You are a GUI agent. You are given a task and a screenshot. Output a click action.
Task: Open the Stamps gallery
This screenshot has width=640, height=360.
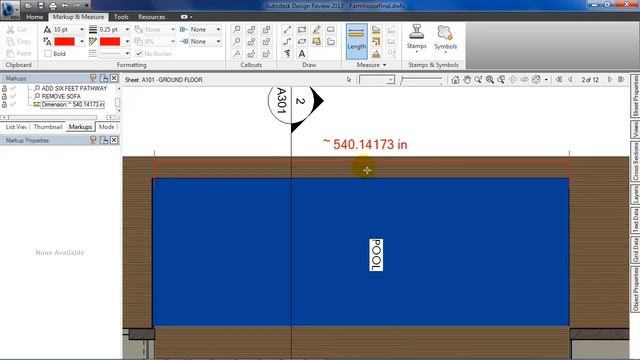coord(416,39)
